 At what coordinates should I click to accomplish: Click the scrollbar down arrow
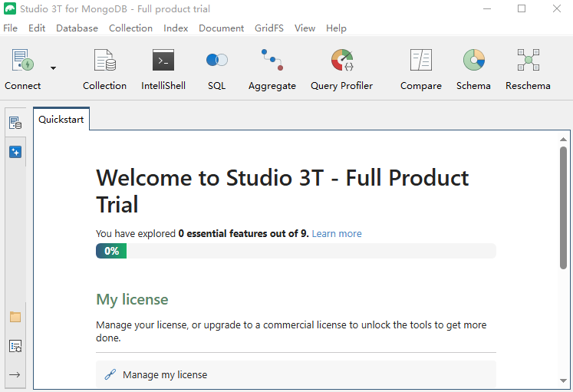pyautogui.click(x=563, y=380)
